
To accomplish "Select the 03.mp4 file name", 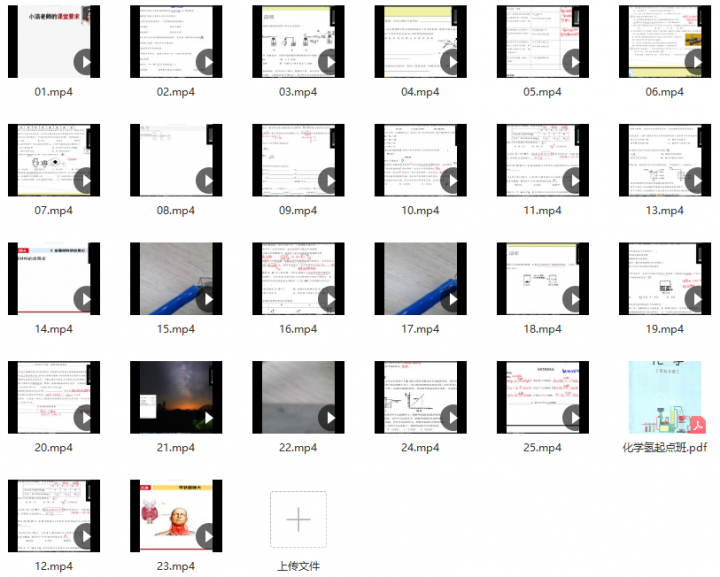I will pyautogui.click(x=298, y=92).
